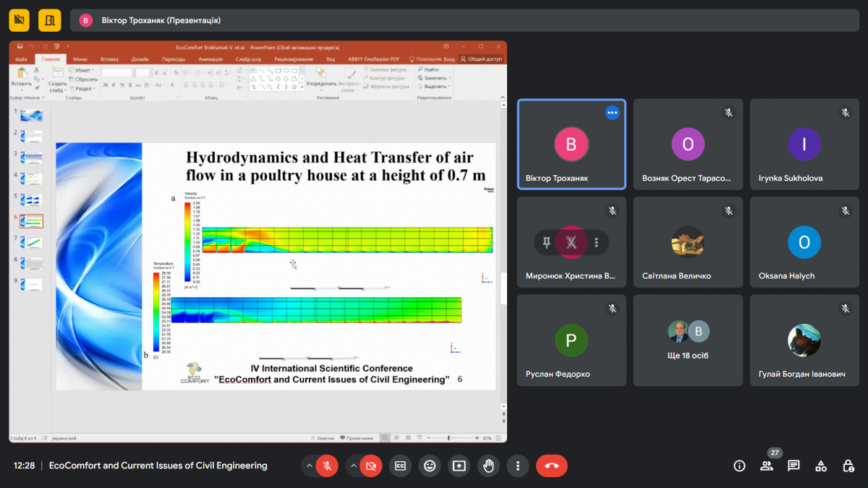Open three-dot menu on Миронюк Христина tile

pos(596,243)
